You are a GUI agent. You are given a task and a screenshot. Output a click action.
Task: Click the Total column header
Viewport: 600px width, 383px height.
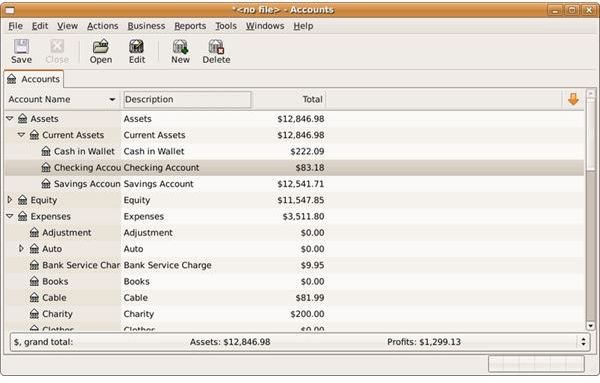(289, 99)
